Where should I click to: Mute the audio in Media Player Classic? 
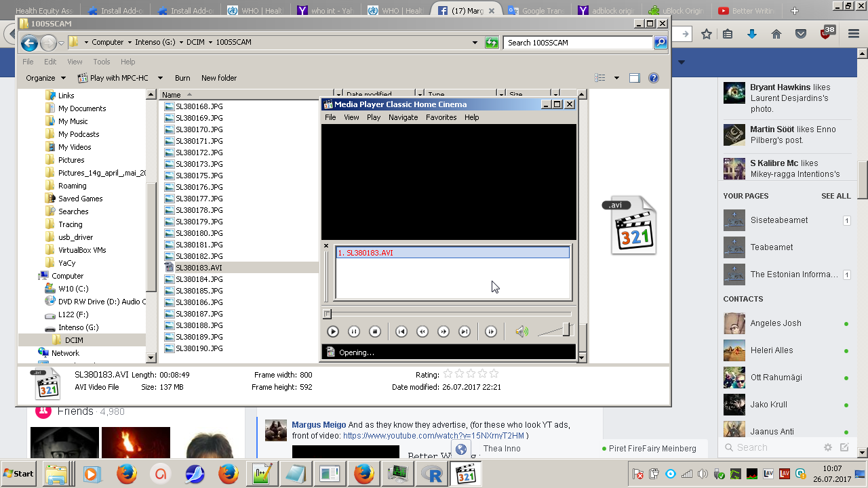coord(521,331)
